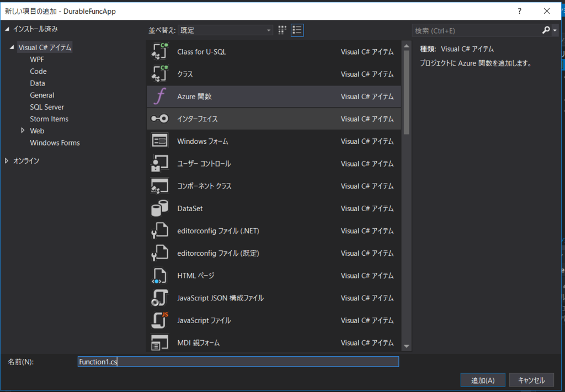This screenshot has width=565, height=392.
Task: Click the インターフェイス template icon
Action: pos(159,119)
